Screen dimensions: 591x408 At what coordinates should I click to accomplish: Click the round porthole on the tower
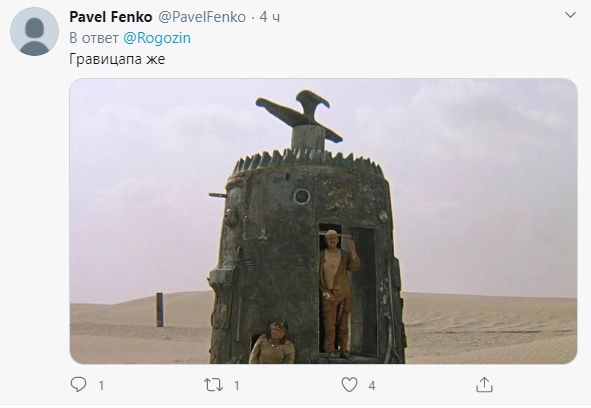point(302,196)
